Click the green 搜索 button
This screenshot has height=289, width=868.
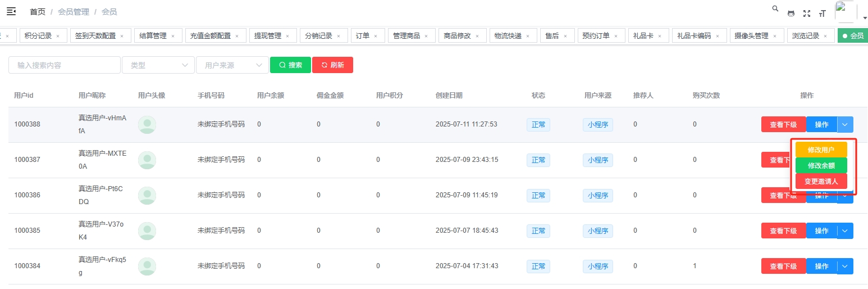(x=290, y=65)
